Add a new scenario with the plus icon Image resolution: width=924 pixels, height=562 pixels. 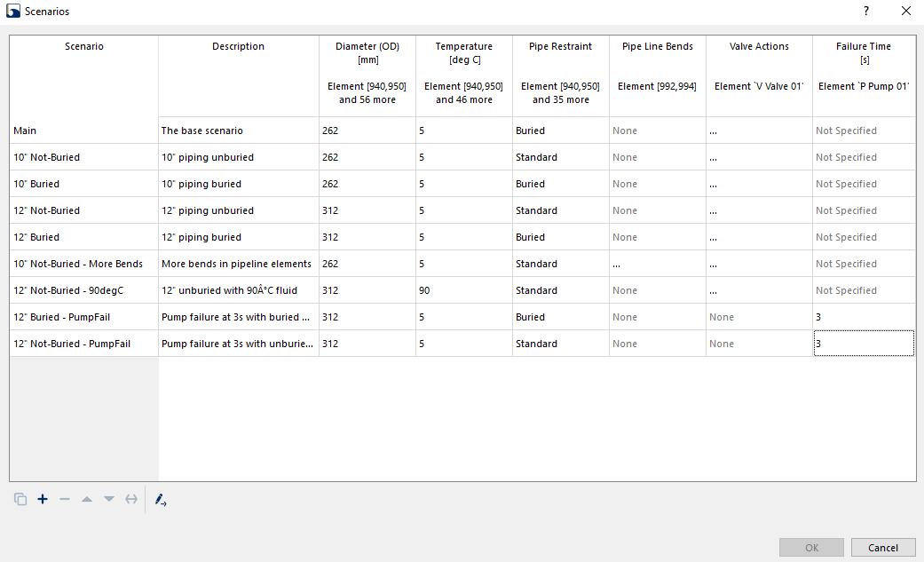(x=43, y=499)
